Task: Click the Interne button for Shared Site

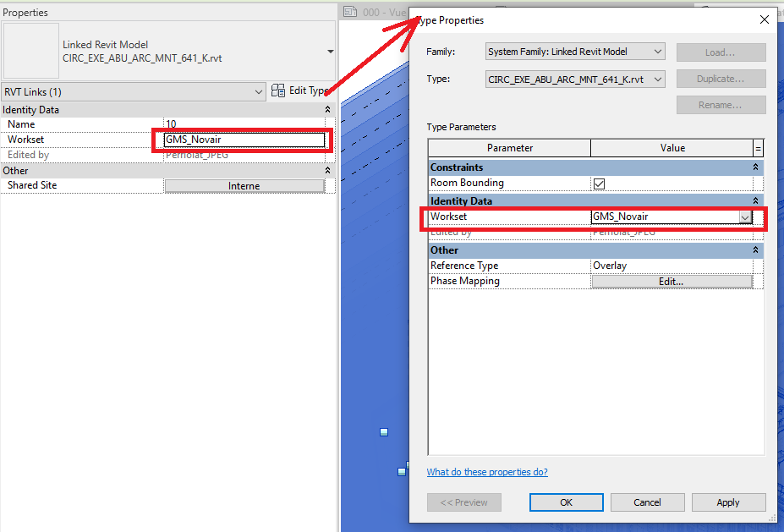Action: point(244,186)
